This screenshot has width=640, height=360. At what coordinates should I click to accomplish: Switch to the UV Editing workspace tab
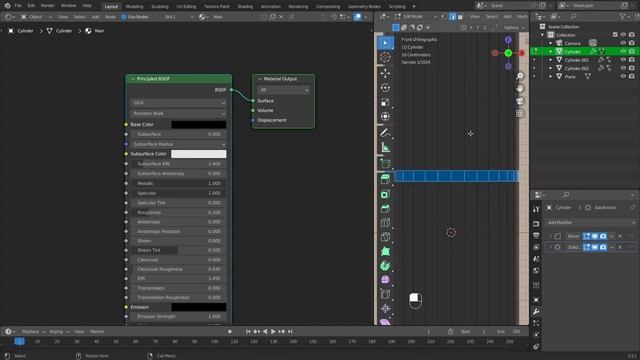click(186, 7)
